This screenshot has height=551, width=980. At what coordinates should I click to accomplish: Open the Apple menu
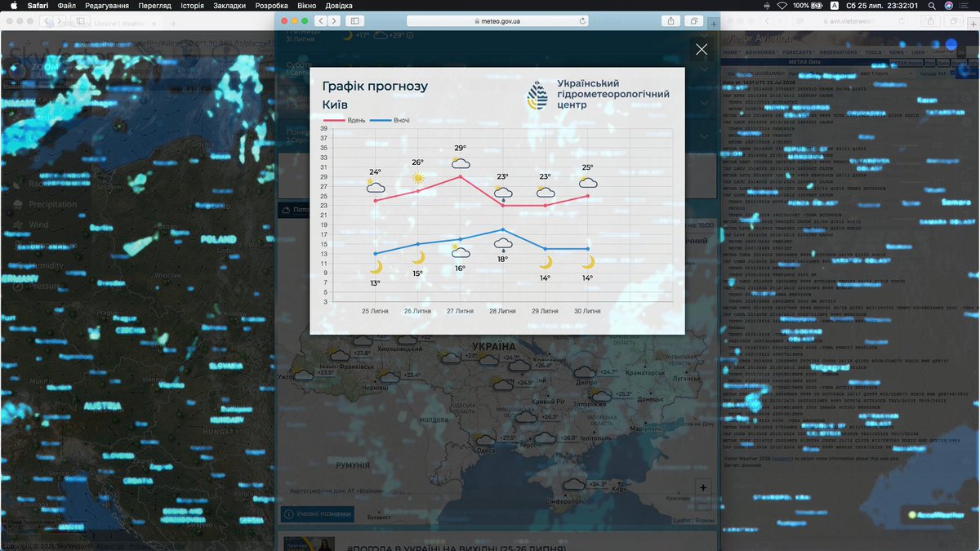[x=14, y=5]
